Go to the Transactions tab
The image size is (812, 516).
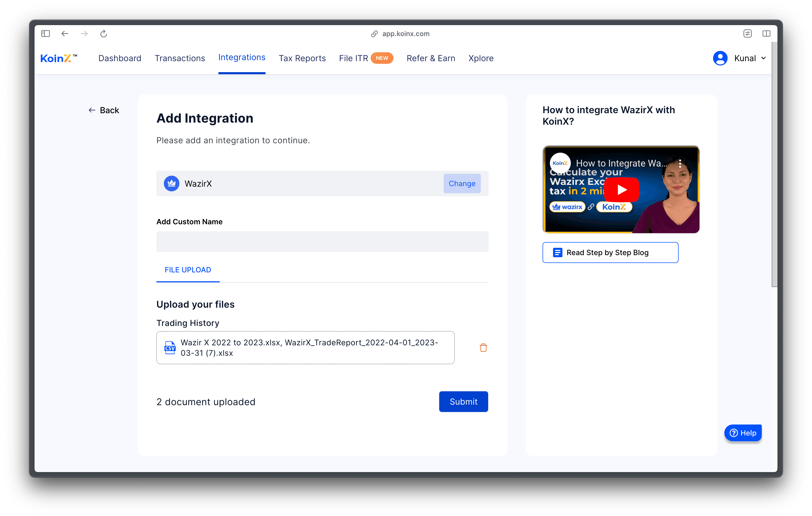[180, 58]
